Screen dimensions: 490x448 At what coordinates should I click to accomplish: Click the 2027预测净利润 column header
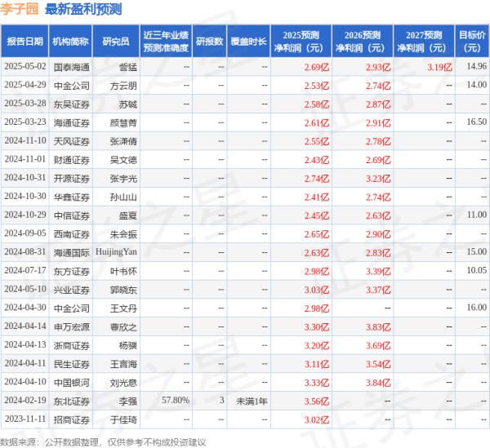[422, 40]
